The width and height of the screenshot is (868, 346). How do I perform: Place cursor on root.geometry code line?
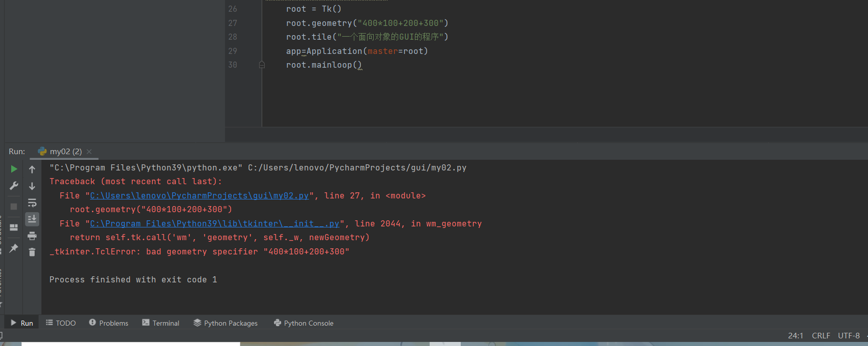click(x=367, y=23)
